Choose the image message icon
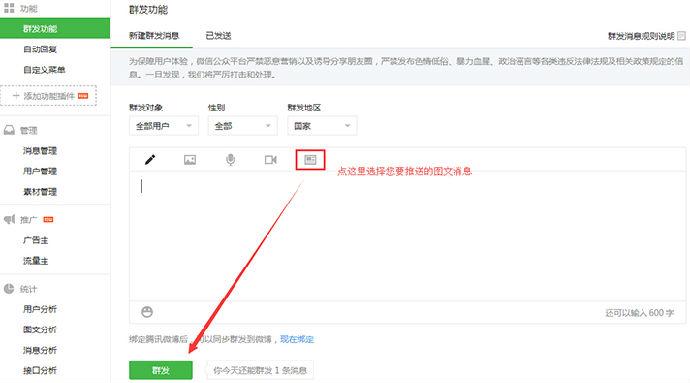Viewport: 690px width, 383px height. coord(190,160)
